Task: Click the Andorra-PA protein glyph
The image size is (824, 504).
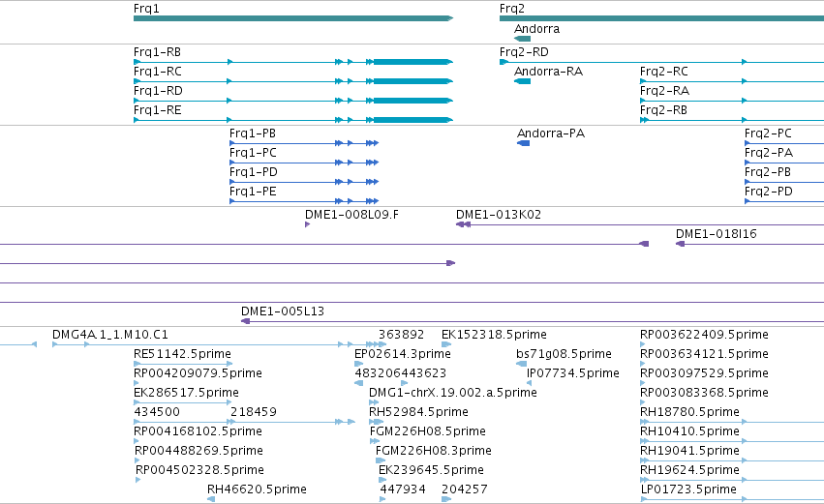Action: [524, 143]
